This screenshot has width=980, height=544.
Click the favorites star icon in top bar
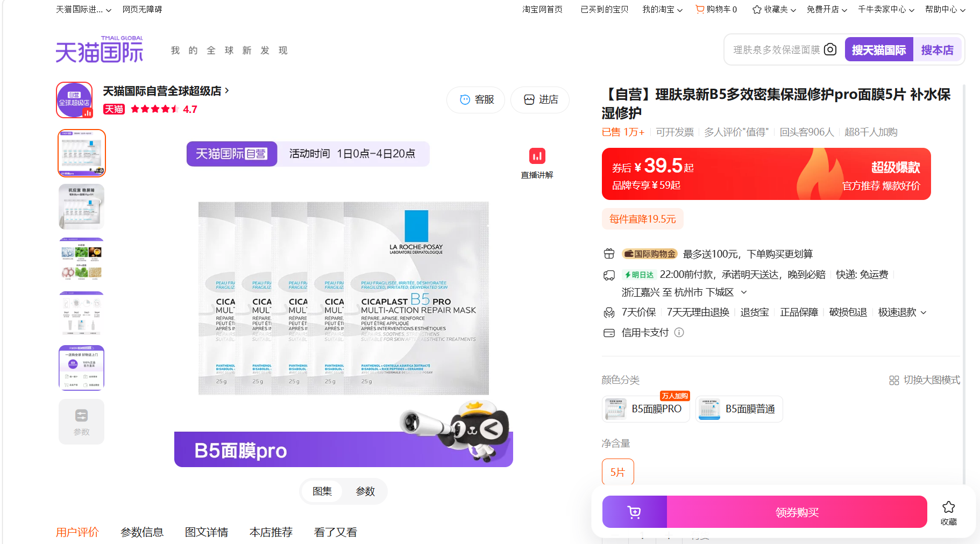[x=757, y=9]
